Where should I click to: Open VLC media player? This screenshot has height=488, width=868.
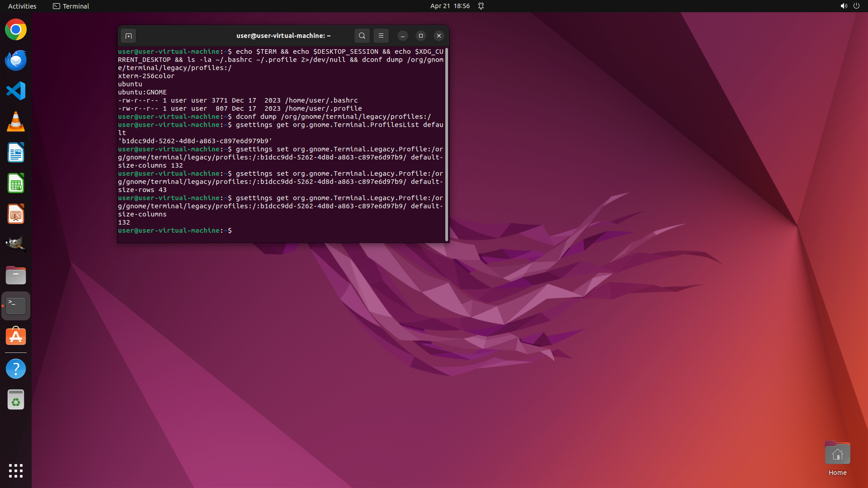pos(16,122)
